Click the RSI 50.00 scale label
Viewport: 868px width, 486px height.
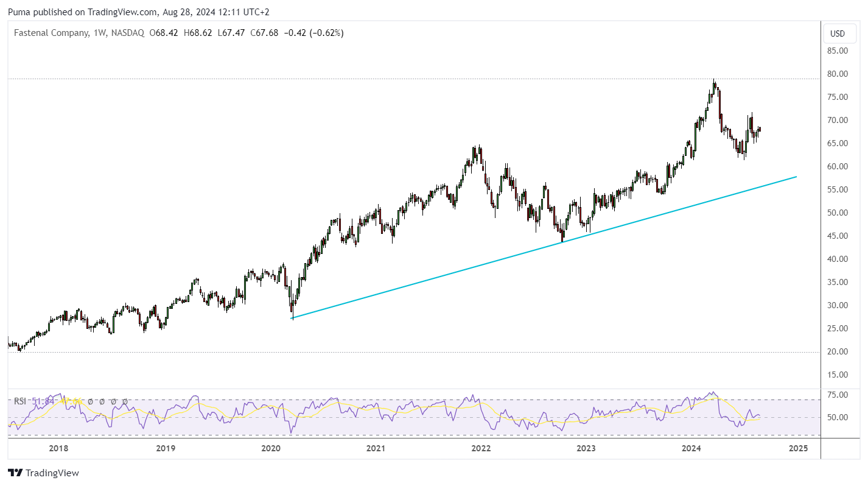[x=838, y=417]
